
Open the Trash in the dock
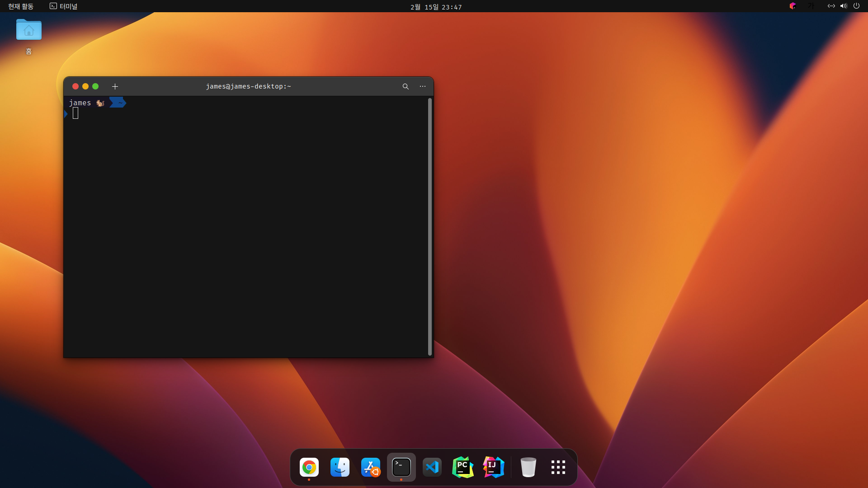(x=528, y=467)
